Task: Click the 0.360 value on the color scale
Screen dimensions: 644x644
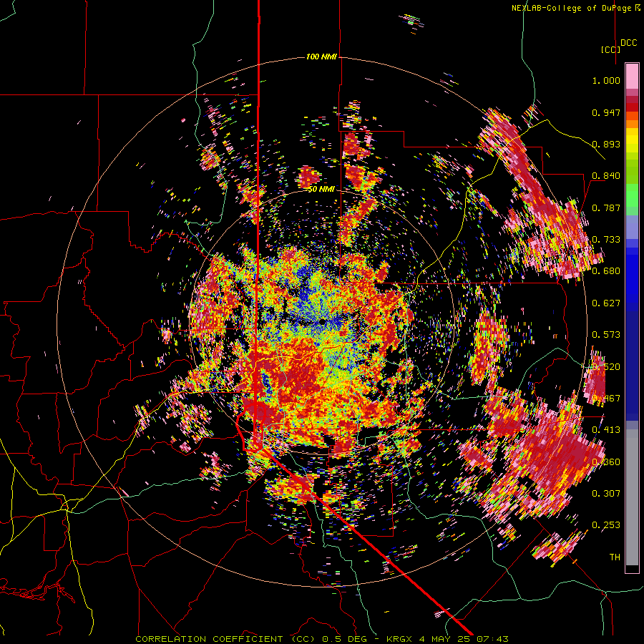Action: [606, 462]
